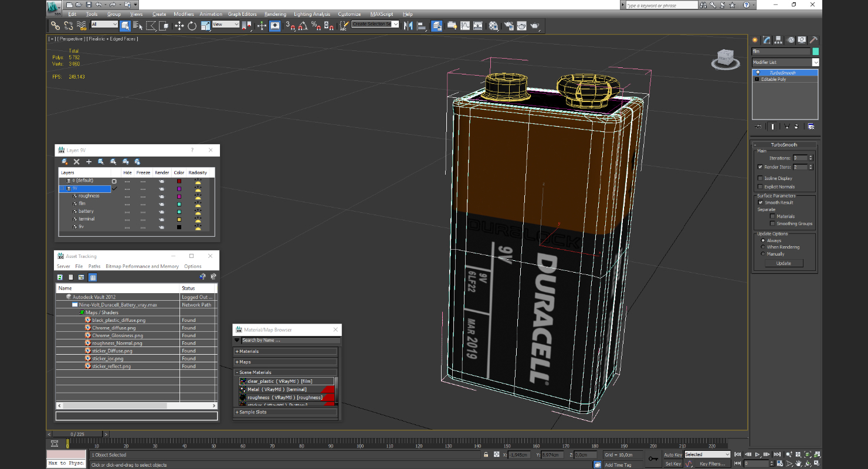Toggle Smooth Result checkbox
Viewport: 868px width, 469px height.
pos(761,202)
